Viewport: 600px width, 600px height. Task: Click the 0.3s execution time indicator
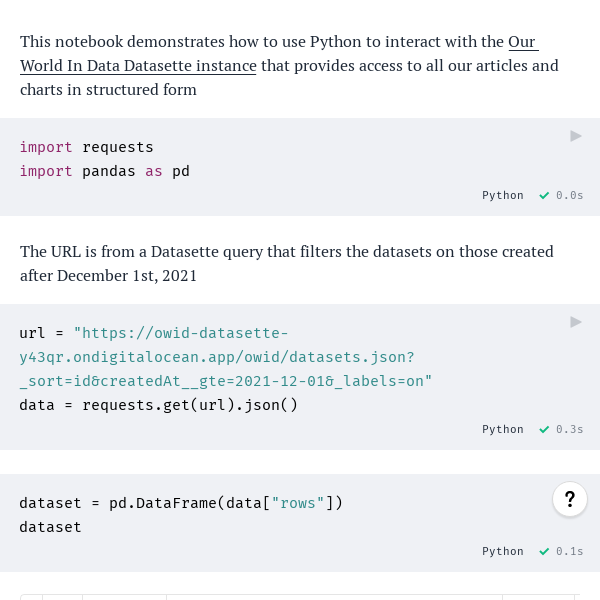[569, 430]
